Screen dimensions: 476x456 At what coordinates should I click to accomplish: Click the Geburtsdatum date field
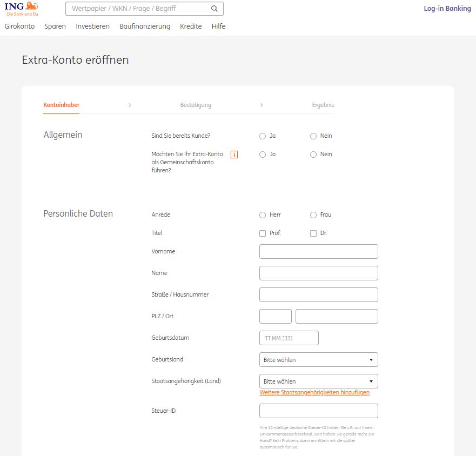point(289,338)
